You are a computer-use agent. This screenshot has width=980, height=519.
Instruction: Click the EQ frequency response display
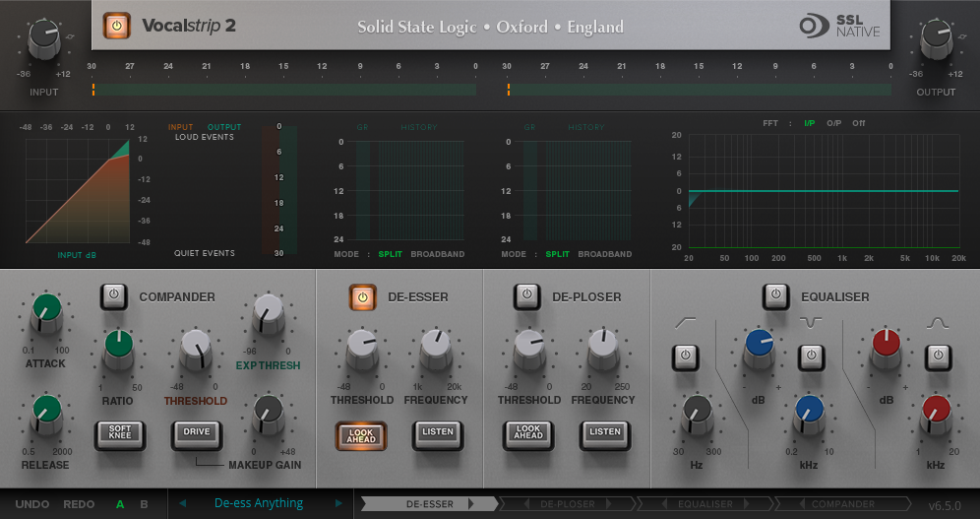point(824,191)
